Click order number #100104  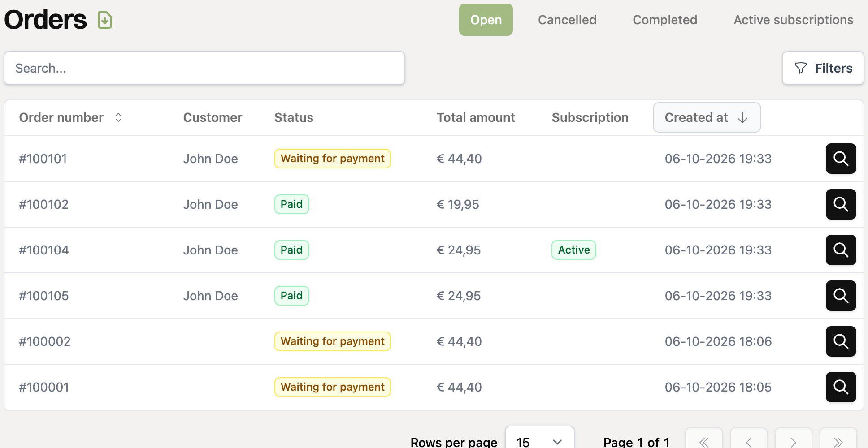coord(44,250)
